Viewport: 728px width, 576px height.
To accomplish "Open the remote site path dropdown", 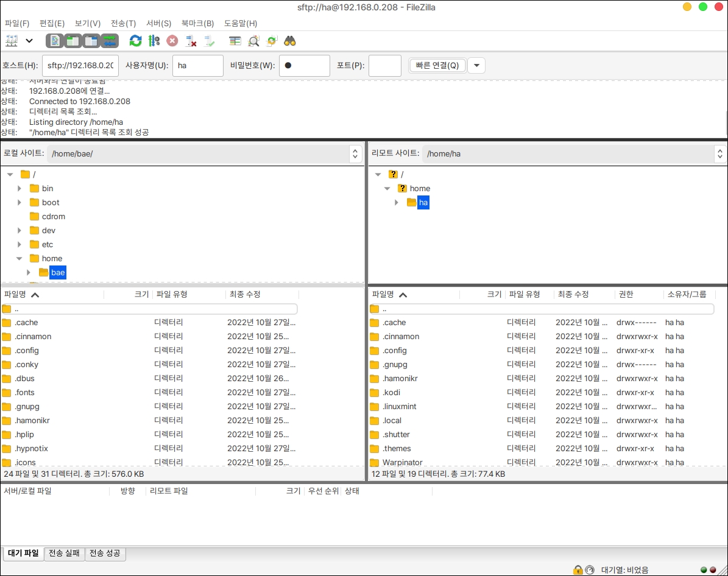I will (720, 154).
